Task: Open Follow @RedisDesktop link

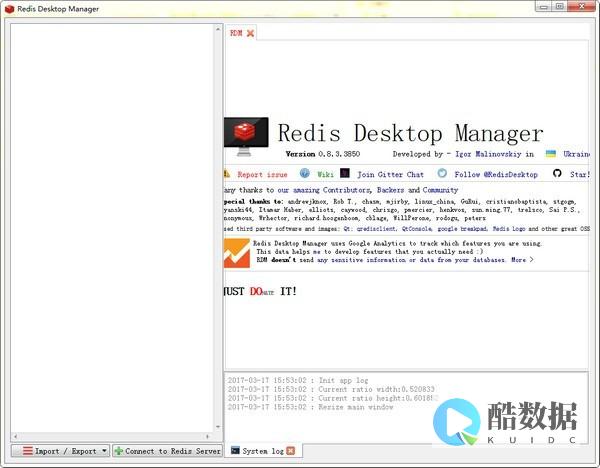Action: (x=496, y=174)
